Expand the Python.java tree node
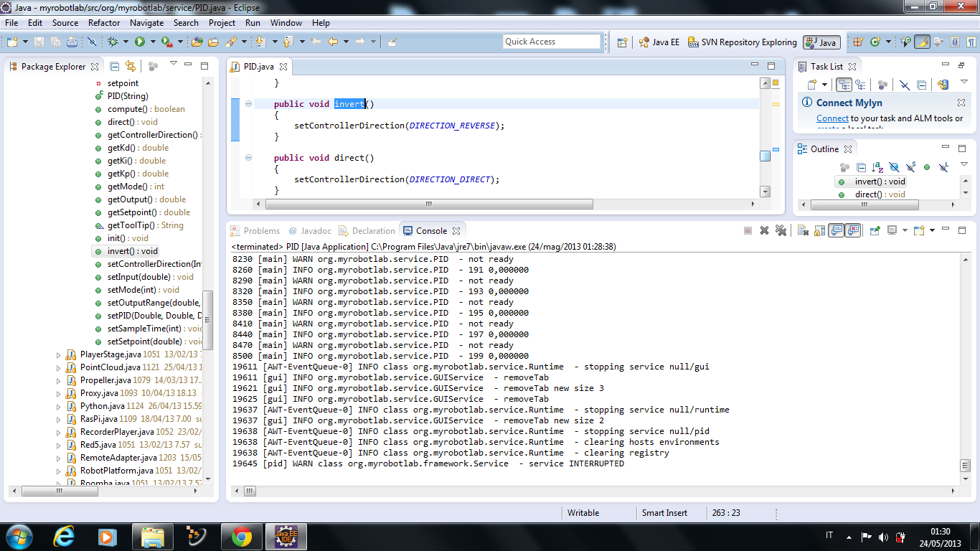Screen dimensions: 980x551 point(59,406)
